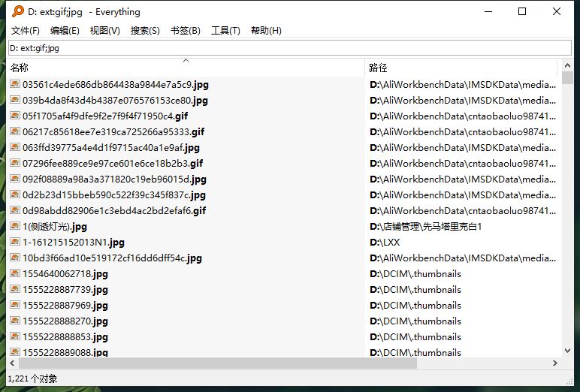This screenshot has width=580, height=392.
Task: Select file name 1555228887739.jpg
Action: tap(65, 290)
